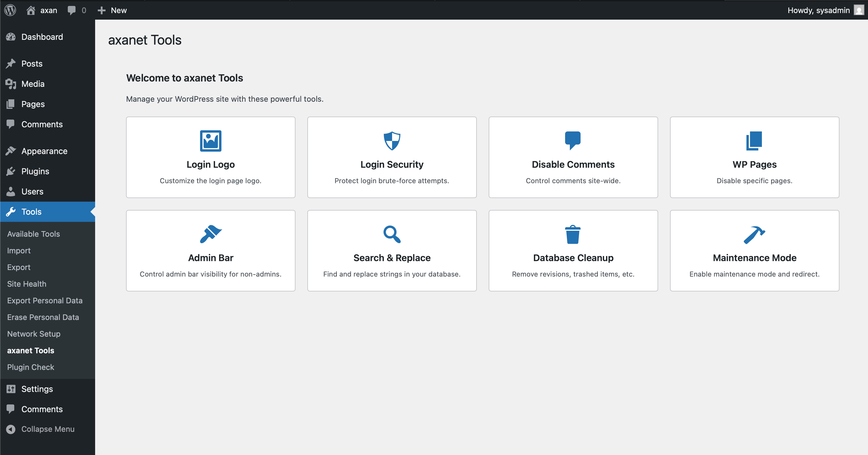Click the WordPress logo in admin bar
868x455 pixels.
click(10, 10)
